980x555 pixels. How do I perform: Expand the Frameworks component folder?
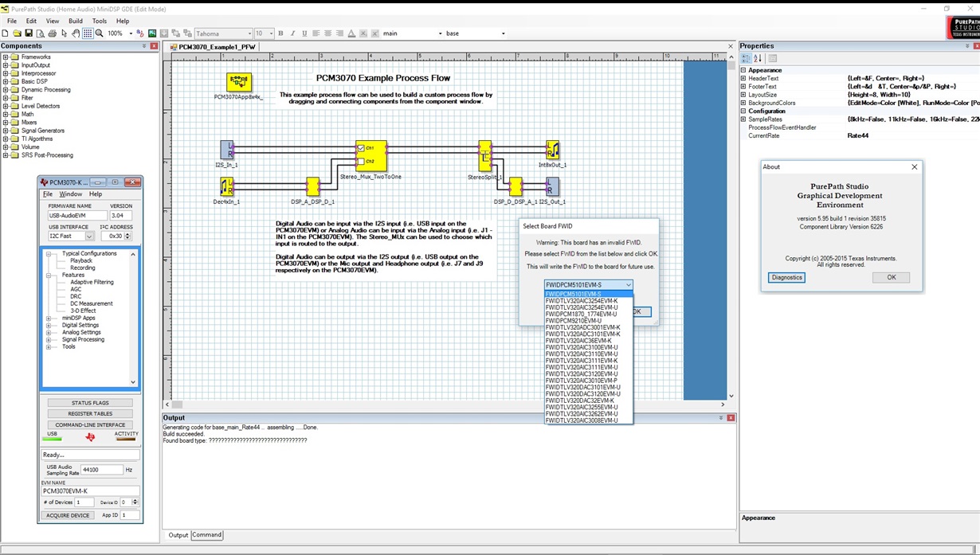(x=6, y=57)
